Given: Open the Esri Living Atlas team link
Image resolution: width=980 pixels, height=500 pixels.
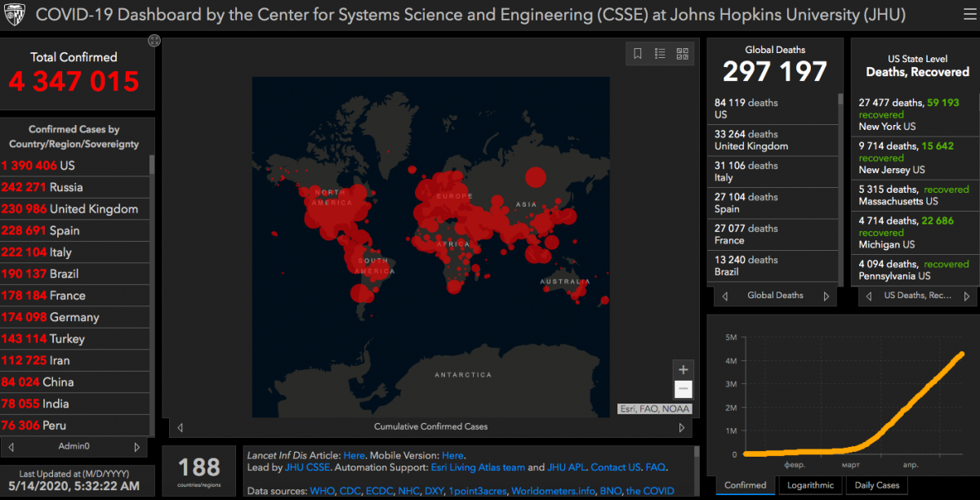Looking at the screenshot, I should [478, 467].
